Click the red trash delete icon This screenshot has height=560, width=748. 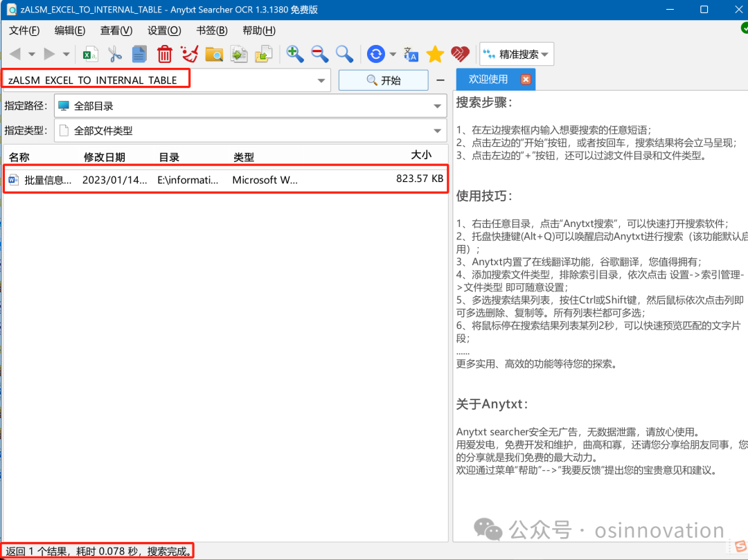(x=165, y=54)
